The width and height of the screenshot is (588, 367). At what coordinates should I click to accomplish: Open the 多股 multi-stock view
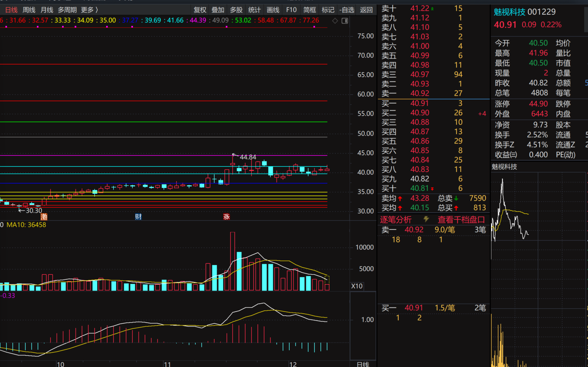click(236, 10)
